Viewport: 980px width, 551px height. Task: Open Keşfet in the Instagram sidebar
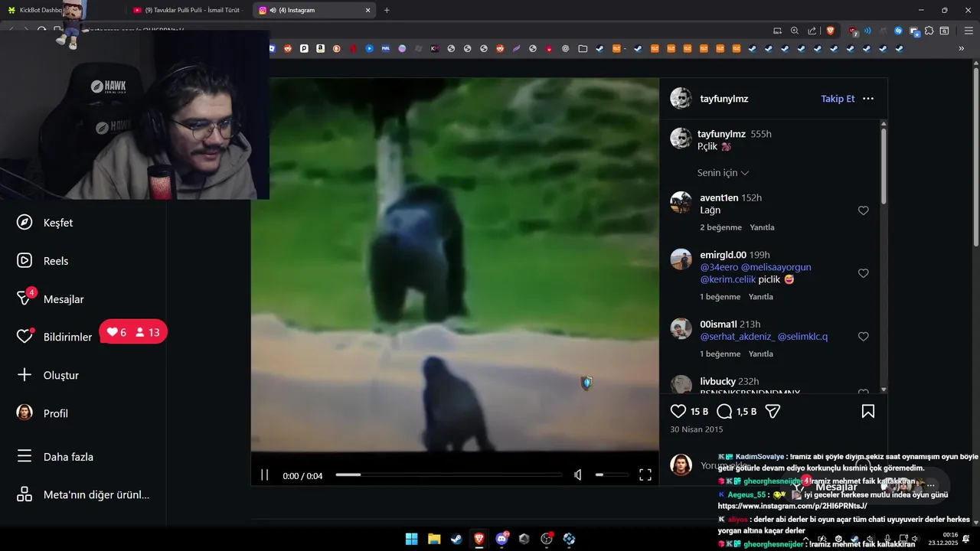pos(46,223)
